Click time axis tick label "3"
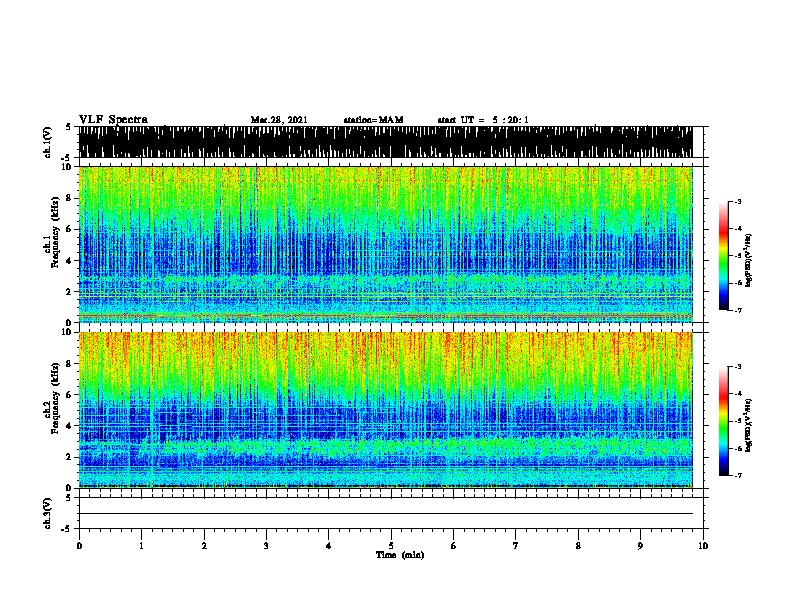 pyautogui.click(x=266, y=546)
